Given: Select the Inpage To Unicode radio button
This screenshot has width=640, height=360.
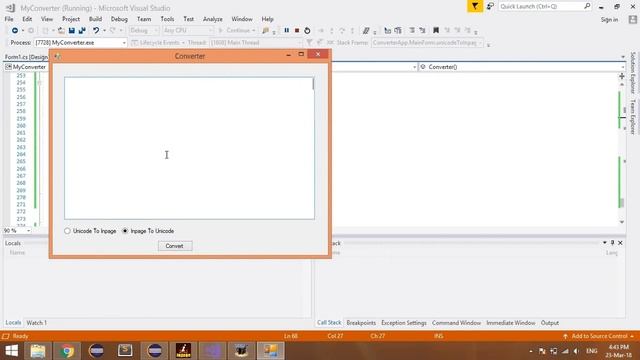Looking at the screenshot, I should click(125, 231).
